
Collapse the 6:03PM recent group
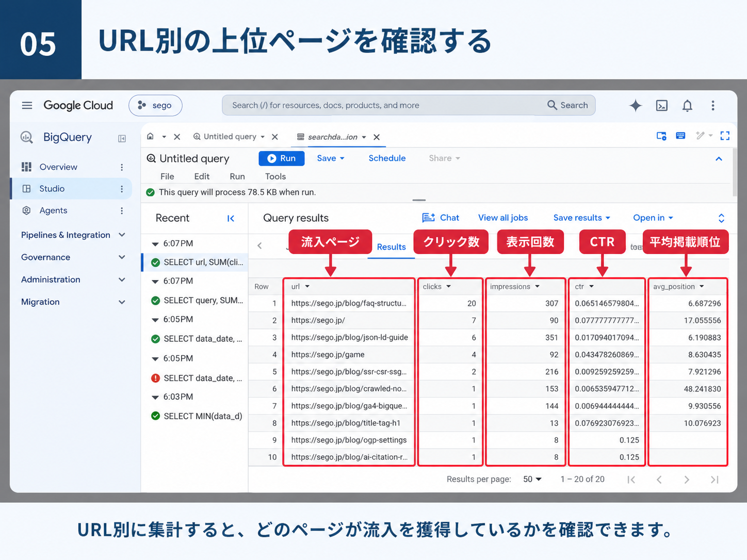tap(155, 397)
